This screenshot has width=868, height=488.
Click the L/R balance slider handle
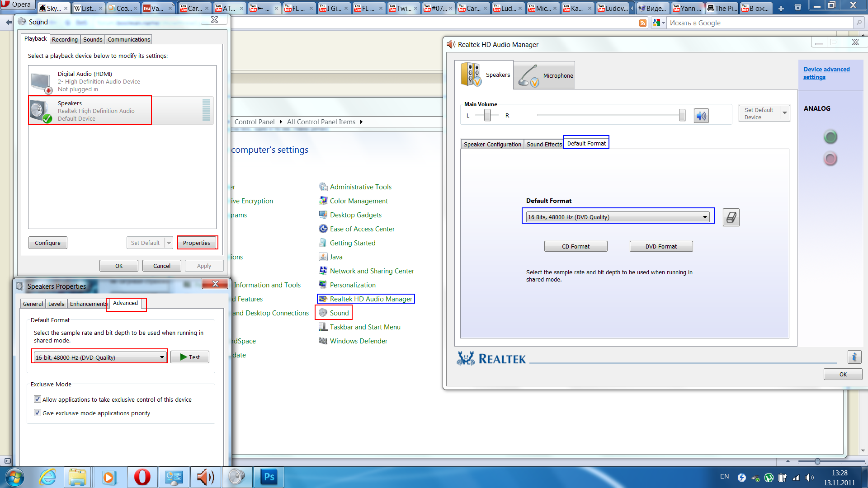pos(487,115)
